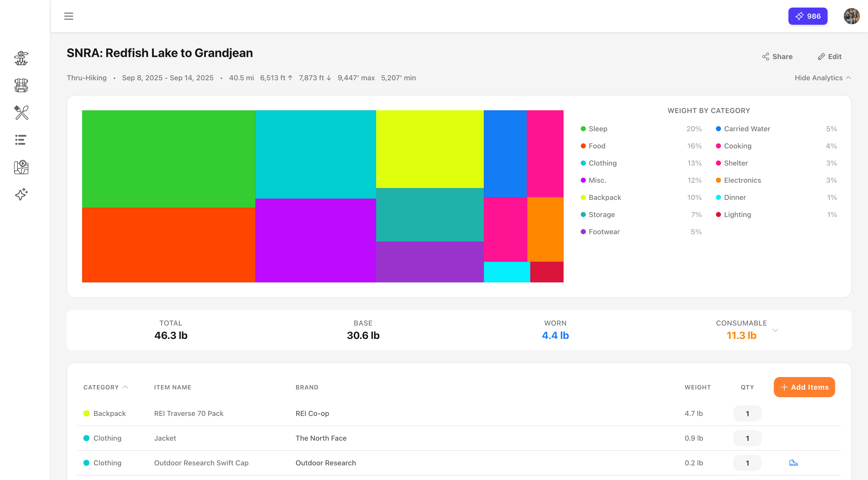Toggle the Food category in the weight legend
Image resolution: width=868 pixels, height=480 pixels.
(x=596, y=146)
